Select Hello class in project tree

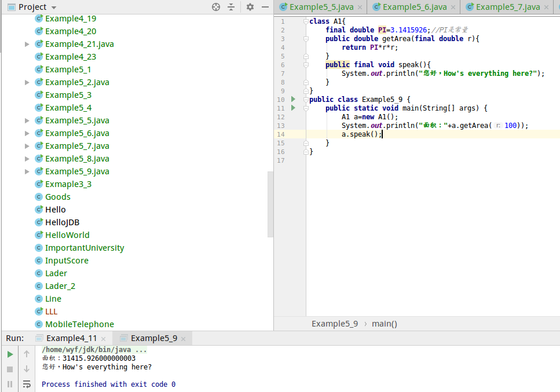[56, 210]
